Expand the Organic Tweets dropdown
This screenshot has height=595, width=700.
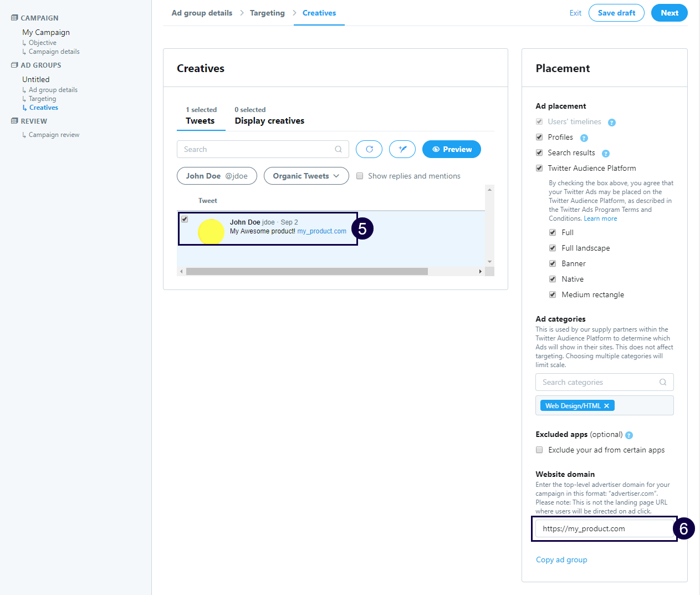[306, 176]
